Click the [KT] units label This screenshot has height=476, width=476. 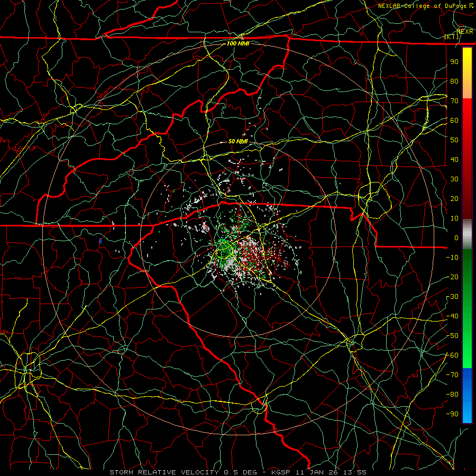pos(452,36)
